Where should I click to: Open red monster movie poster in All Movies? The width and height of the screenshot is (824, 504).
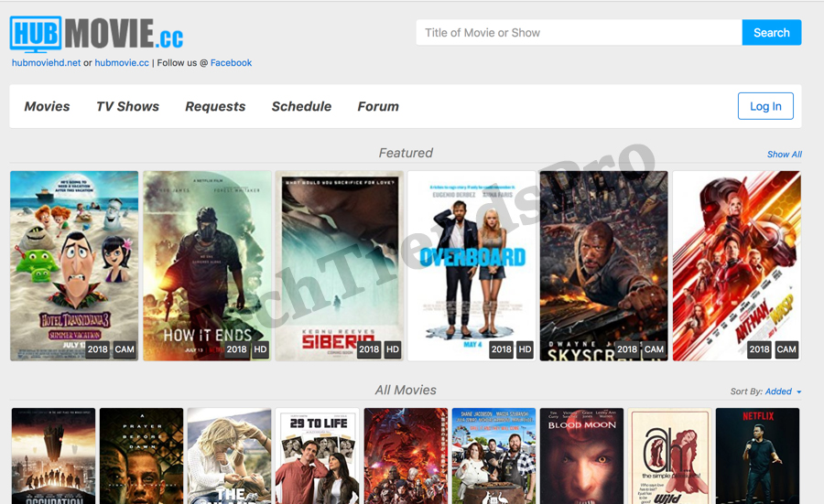click(x=406, y=456)
